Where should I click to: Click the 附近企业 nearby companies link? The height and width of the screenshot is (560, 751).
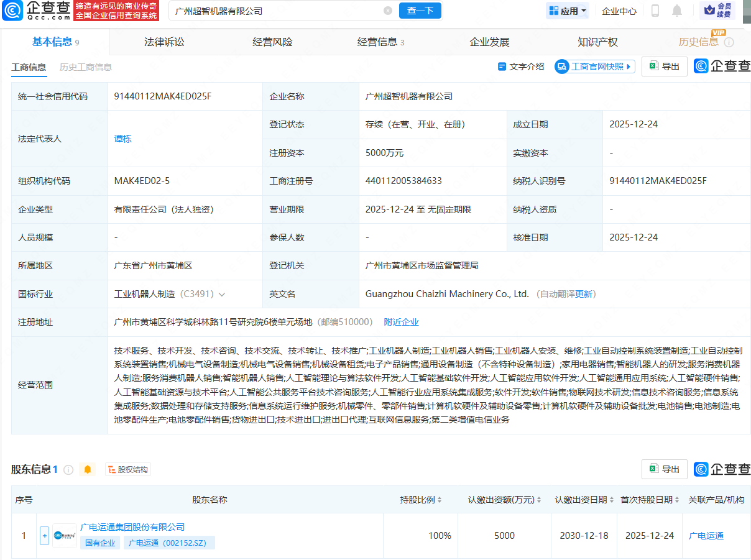[402, 322]
